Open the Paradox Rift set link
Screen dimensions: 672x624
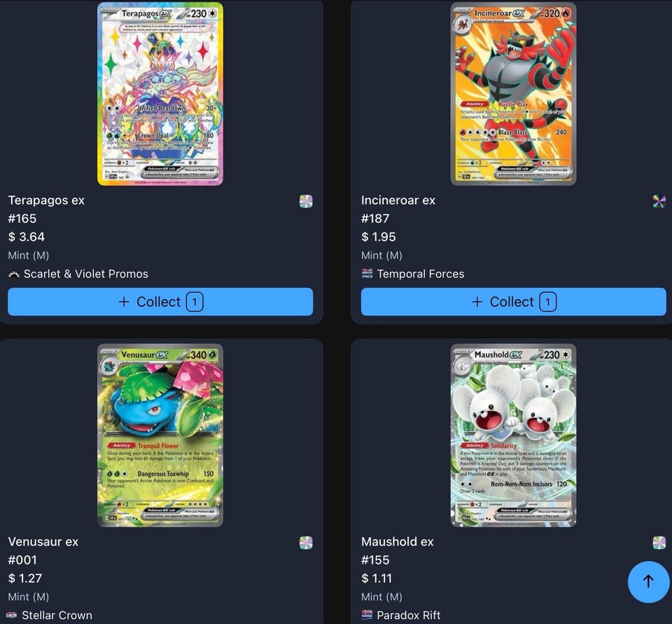[x=408, y=616]
